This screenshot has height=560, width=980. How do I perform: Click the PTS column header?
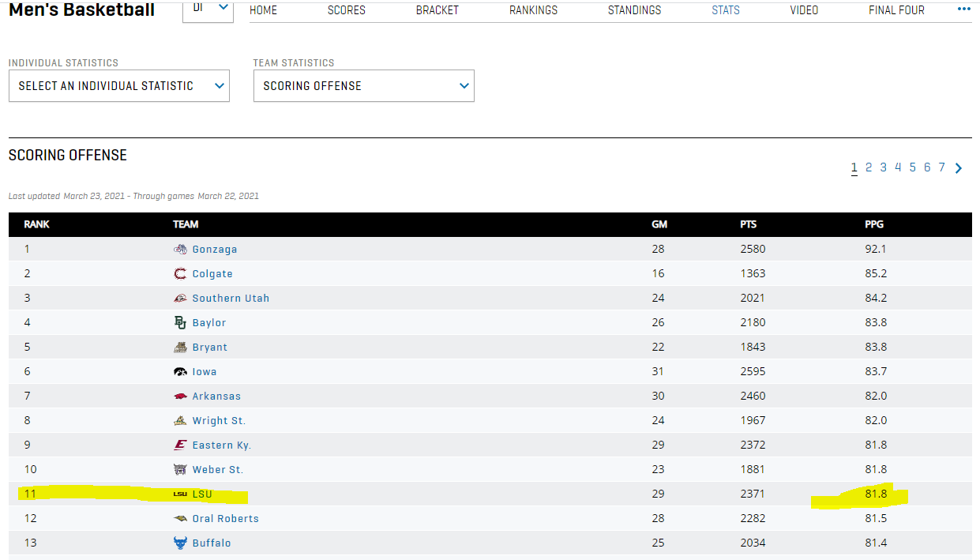pos(749,224)
